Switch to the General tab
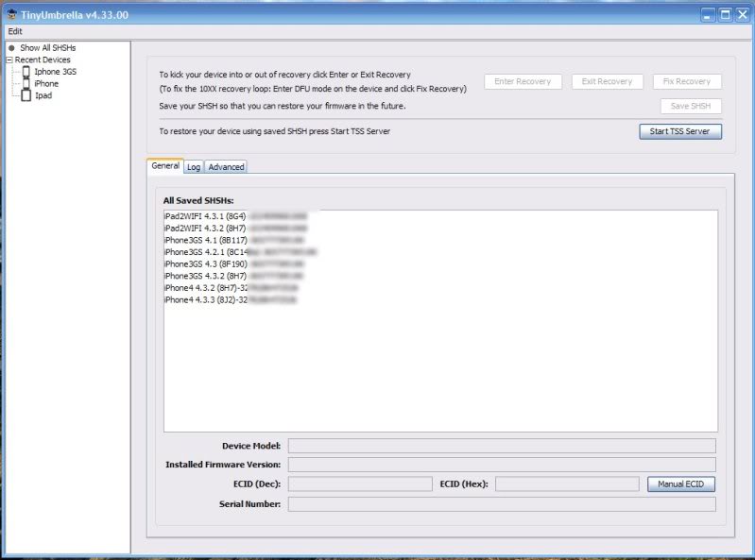Image resolution: width=755 pixels, height=560 pixels. [165, 165]
